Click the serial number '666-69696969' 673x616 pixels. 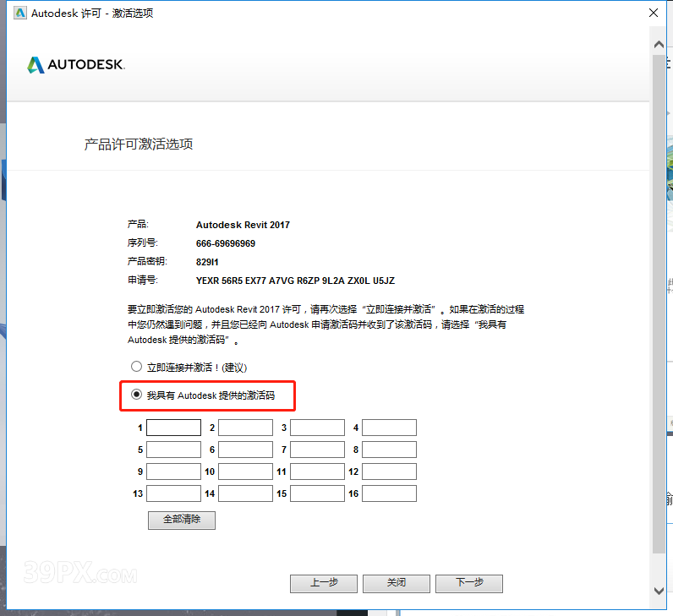tap(226, 243)
